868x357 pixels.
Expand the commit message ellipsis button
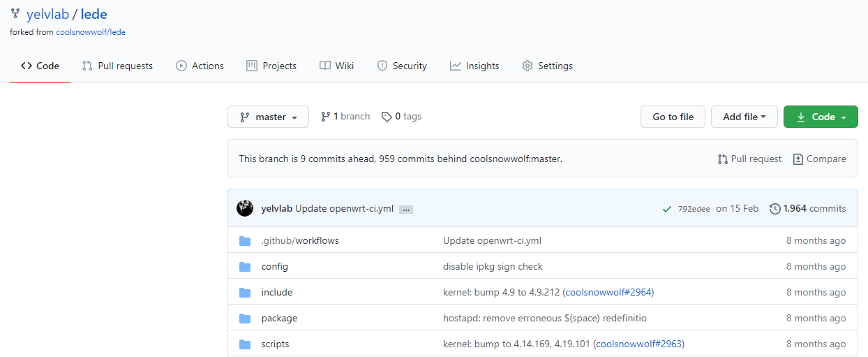pyautogui.click(x=406, y=209)
